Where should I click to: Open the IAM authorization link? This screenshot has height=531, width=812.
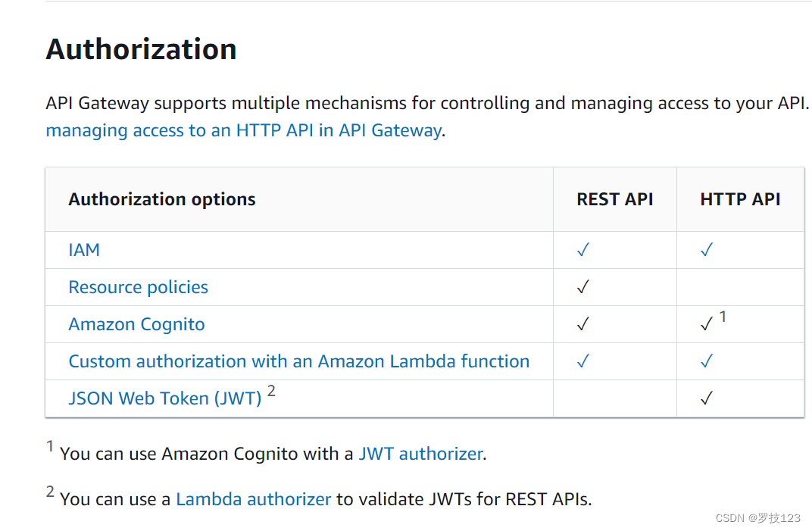[x=84, y=250]
